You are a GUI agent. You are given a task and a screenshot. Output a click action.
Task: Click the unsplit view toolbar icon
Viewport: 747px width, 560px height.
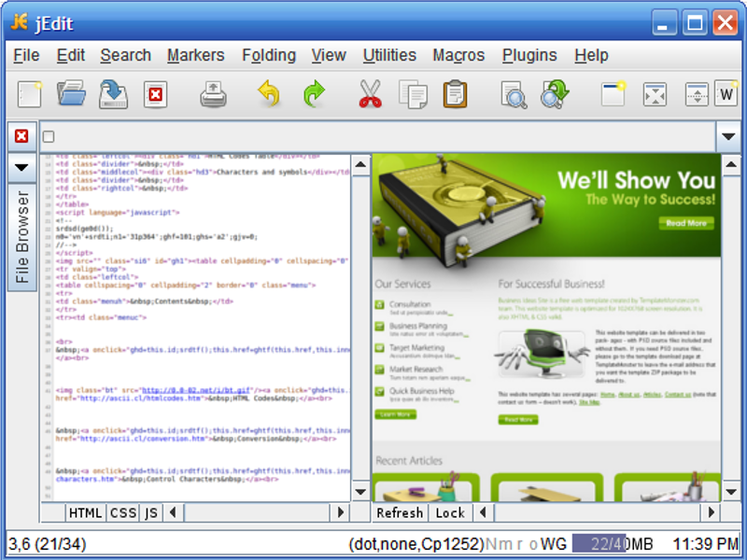pos(655,94)
